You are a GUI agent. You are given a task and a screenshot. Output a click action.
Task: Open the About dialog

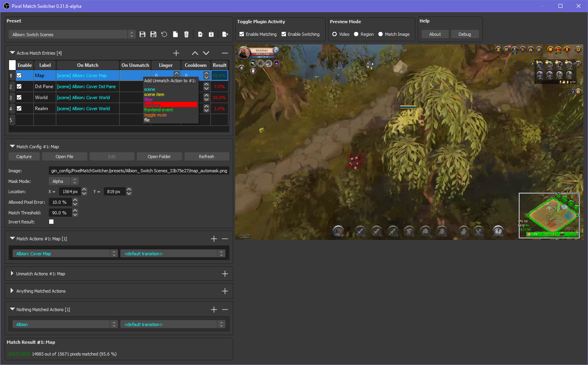coord(435,34)
